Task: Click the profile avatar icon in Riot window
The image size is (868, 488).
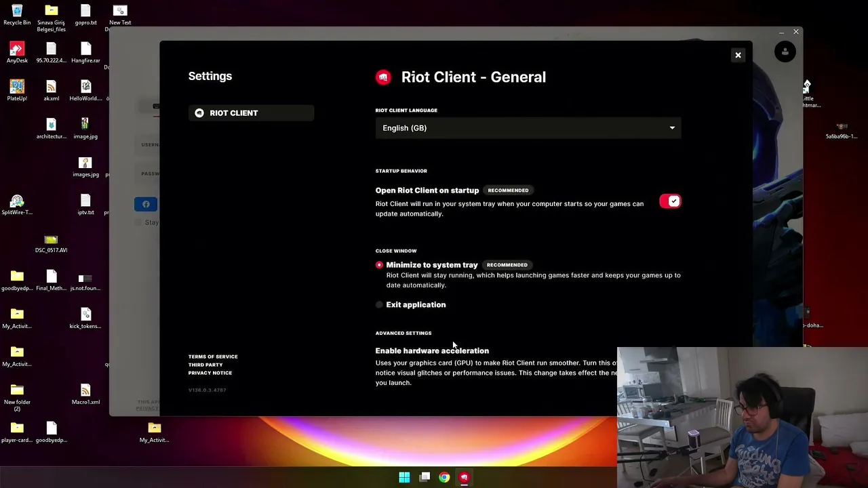Action: click(x=785, y=52)
